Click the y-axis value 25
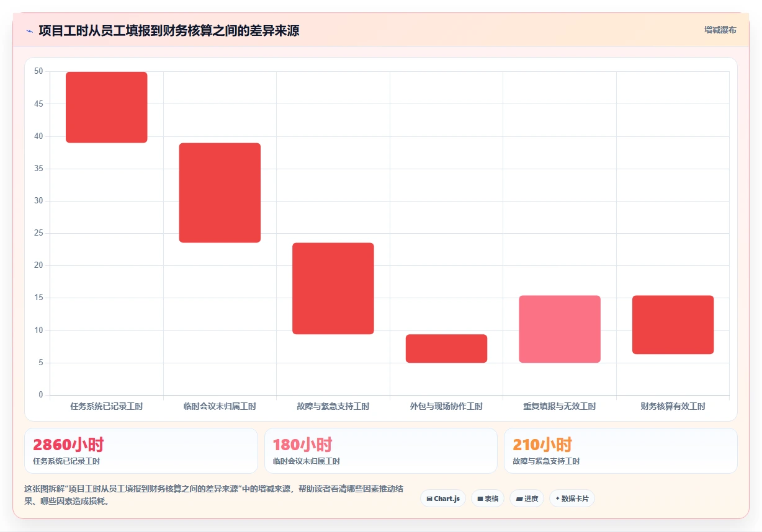The image size is (762, 532). click(38, 233)
